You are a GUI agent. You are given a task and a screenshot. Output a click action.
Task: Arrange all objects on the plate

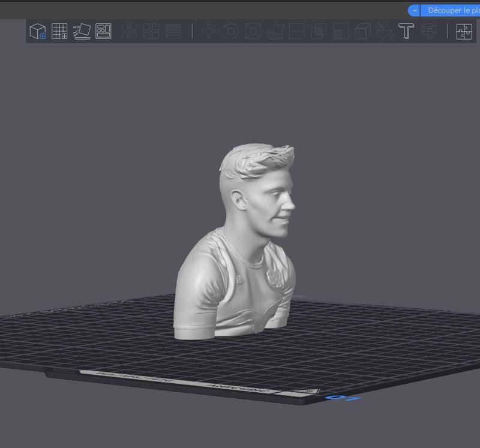click(x=104, y=31)
